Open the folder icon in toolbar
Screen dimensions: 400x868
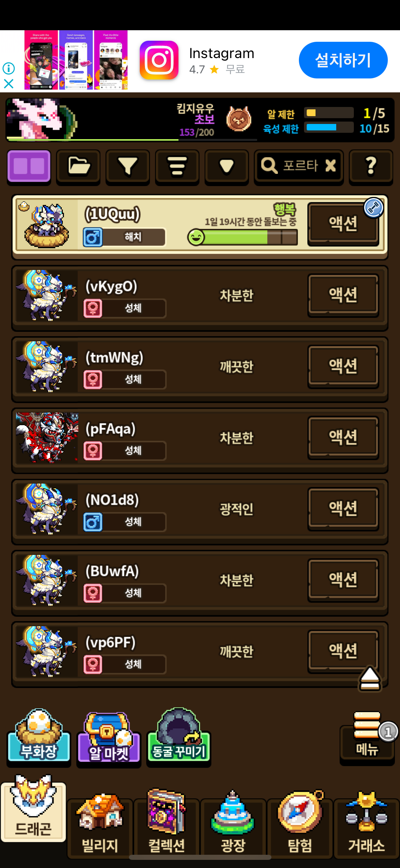tap(78, 166)
